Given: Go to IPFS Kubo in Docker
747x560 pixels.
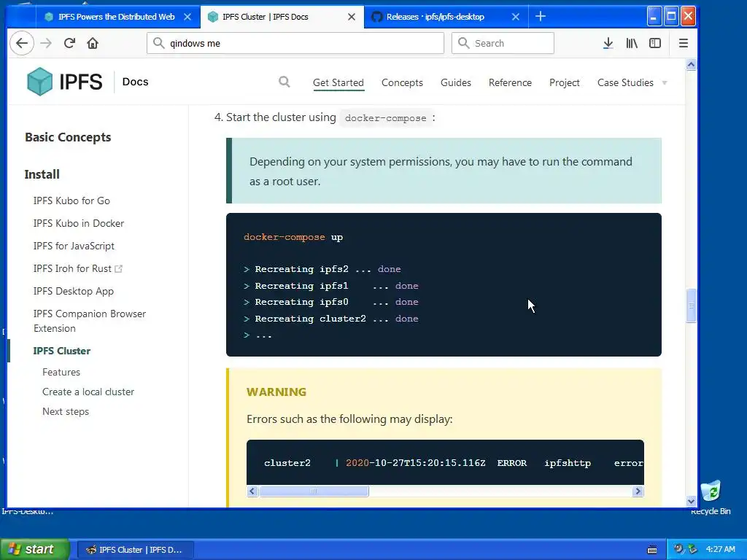Looking at the screenshot, I should coord(79,223).
